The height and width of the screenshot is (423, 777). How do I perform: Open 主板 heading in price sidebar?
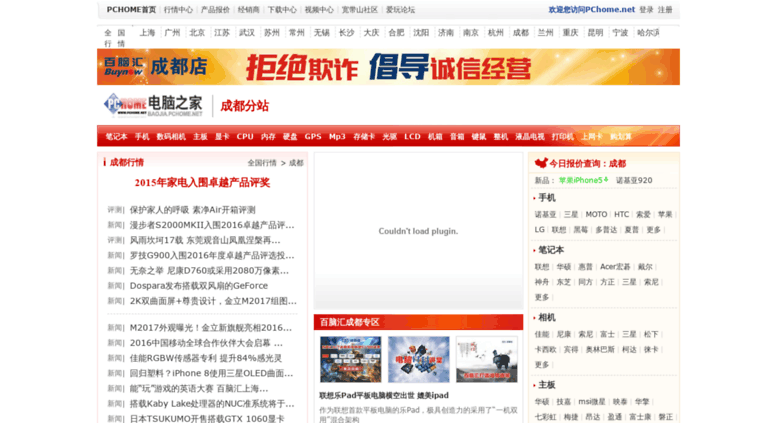click(x=547, y=385)
